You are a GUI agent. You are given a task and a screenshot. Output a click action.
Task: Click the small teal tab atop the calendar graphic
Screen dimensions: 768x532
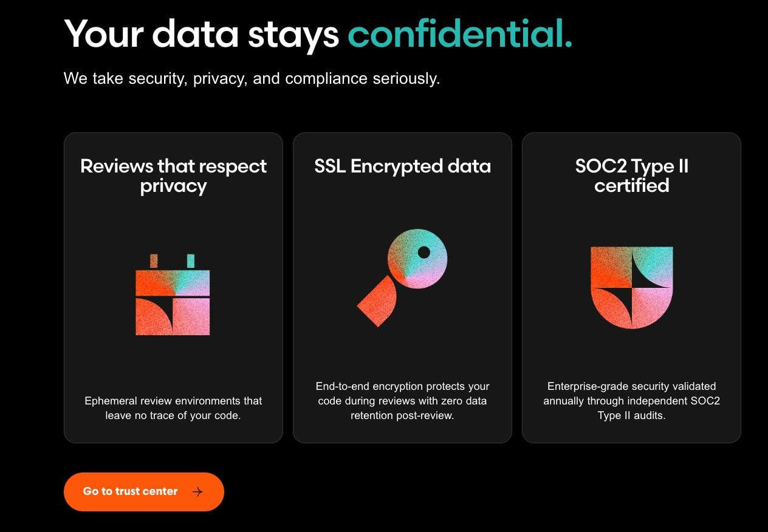191,261
